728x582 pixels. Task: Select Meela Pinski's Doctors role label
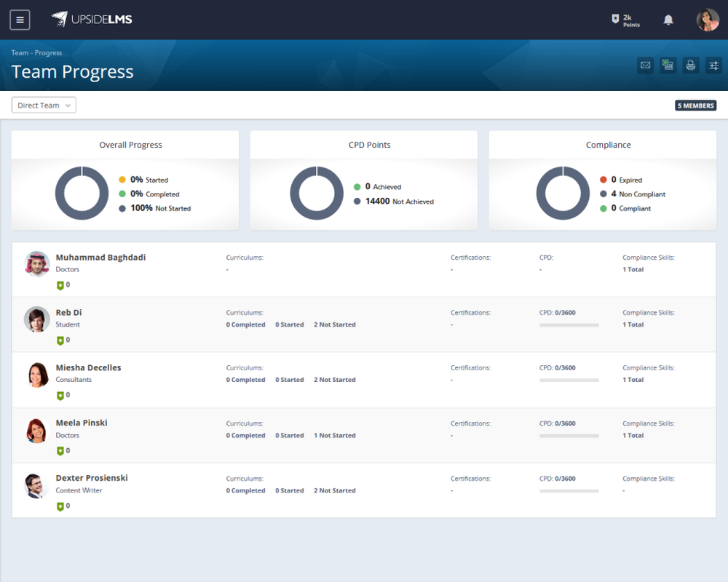click(67, 435)
